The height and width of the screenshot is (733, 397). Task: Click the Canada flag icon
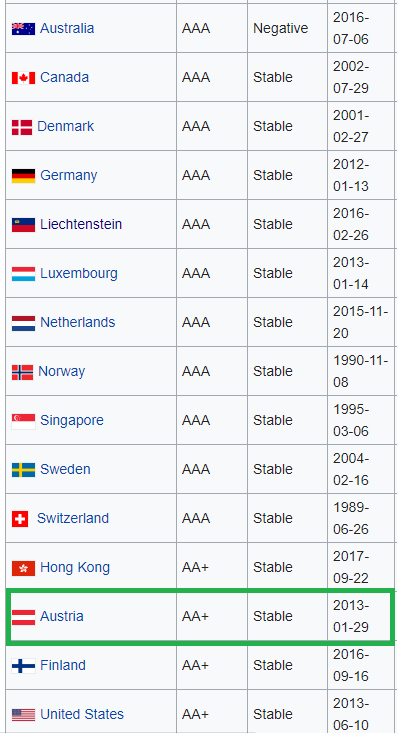(x=23, y=78)
